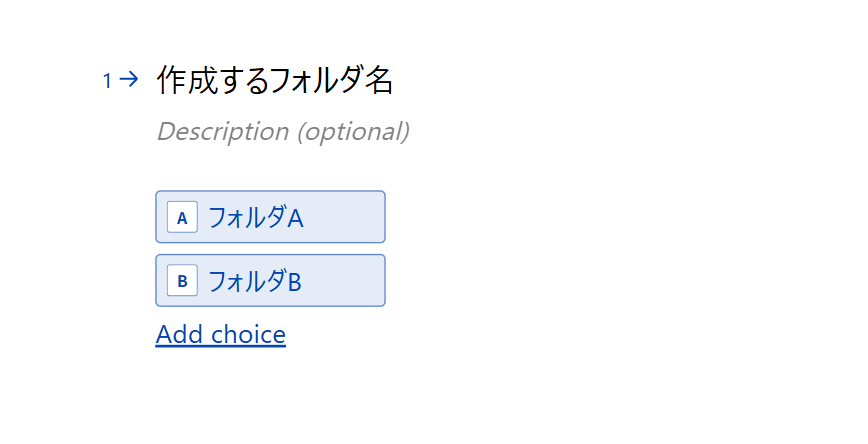Click the question number 1 indicator
The width and height of the screenshot is (868, 444).
point(107,81)
